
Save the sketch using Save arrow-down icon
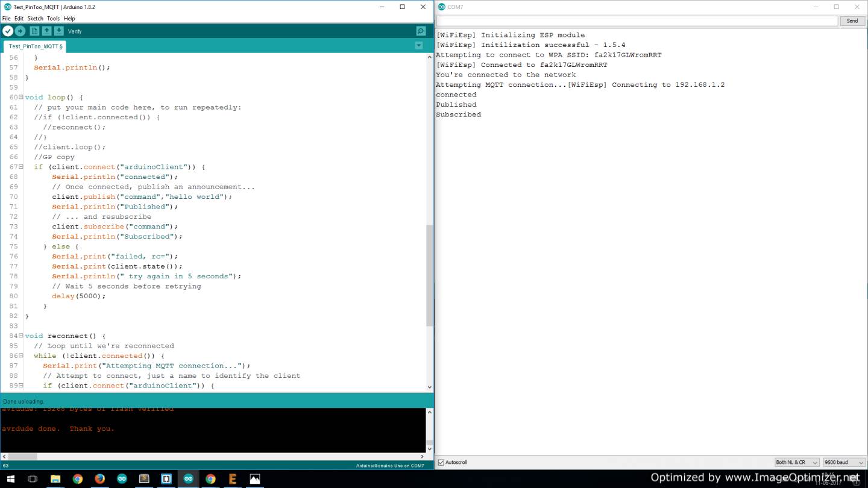(x=59, y=31)
